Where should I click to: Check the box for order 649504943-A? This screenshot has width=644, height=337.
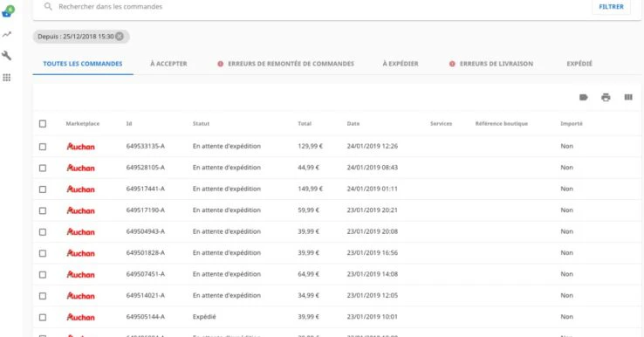tap(43, 232)
